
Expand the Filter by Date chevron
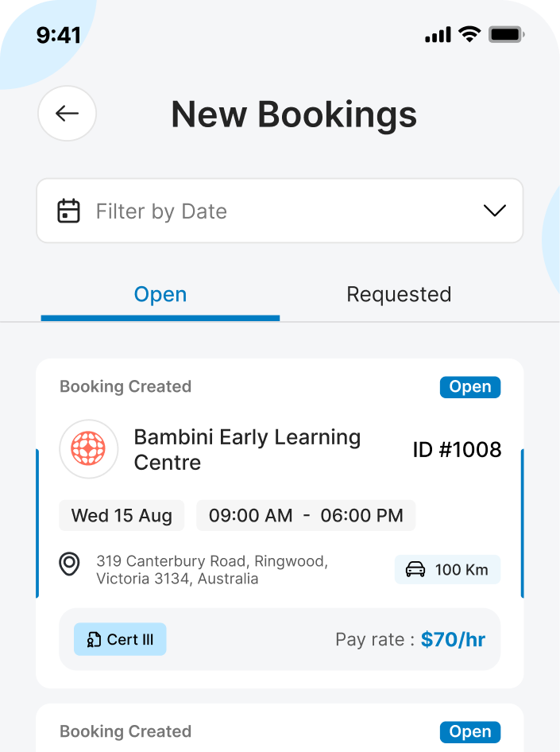coord(495,211)
